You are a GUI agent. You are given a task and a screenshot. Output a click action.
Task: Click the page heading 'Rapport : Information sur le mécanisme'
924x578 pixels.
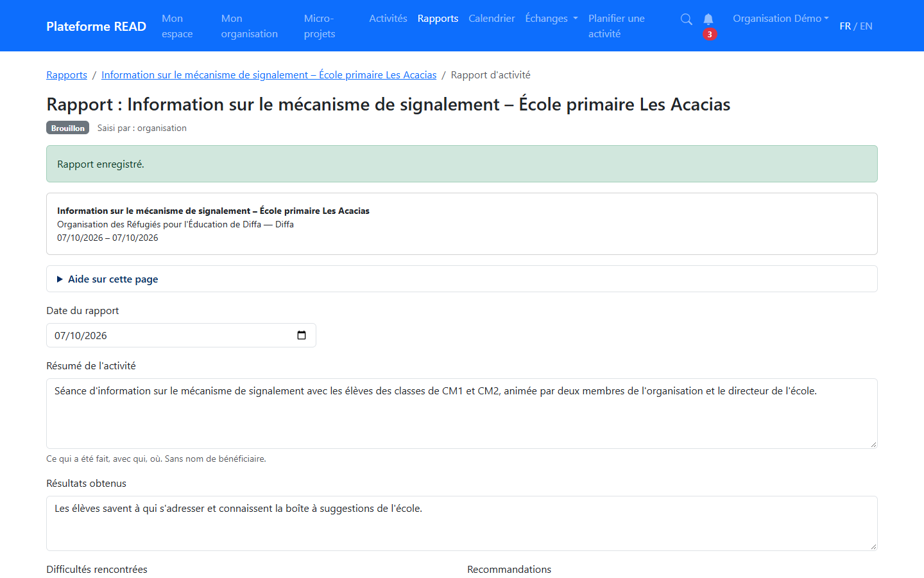pos(388,104)
